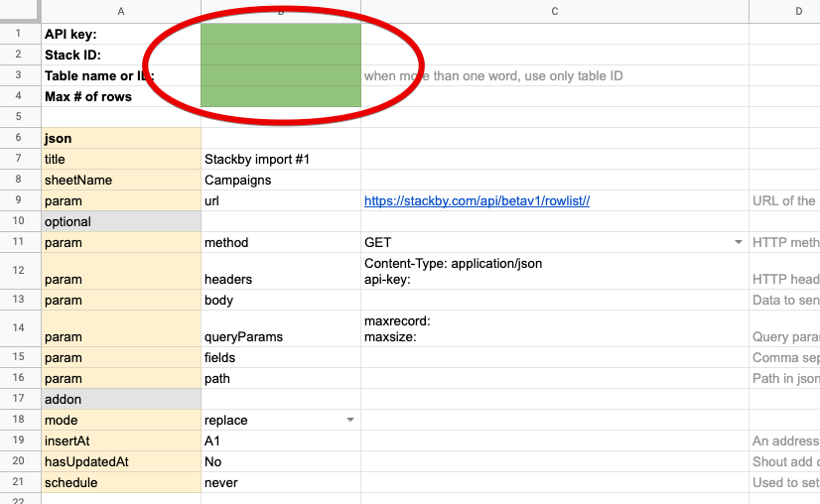Select the 'path' cell
Screen dimensions: 820x504
[281, 379]
